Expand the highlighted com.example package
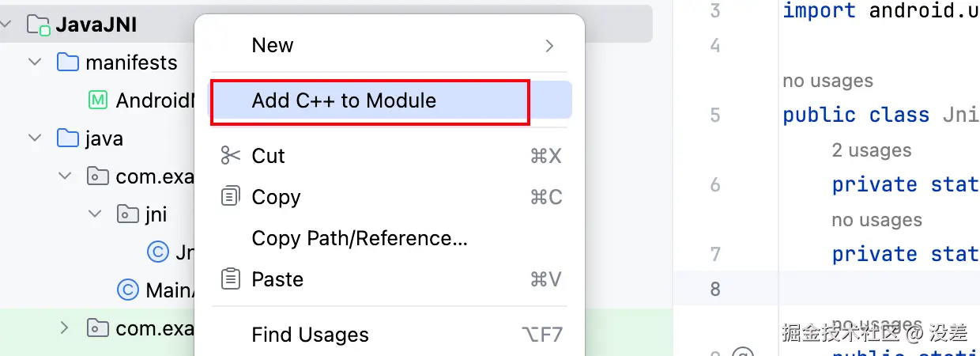 (x=65, y=328)
